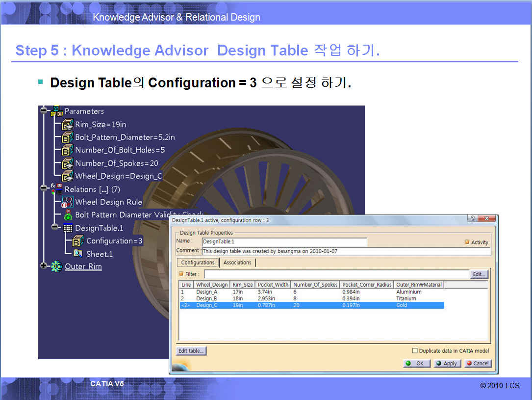Enable Duplicate data in CATIA model
Screen dimensions: 532x400
point(415,351)
